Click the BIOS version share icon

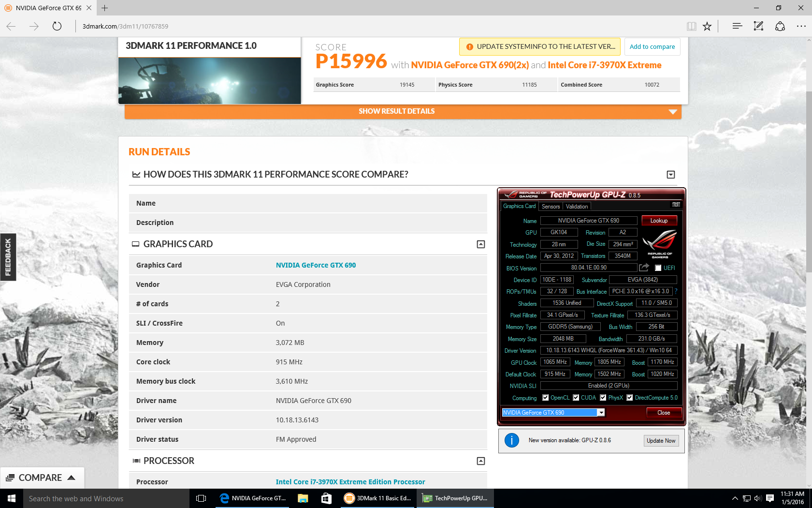pos(644,268)
